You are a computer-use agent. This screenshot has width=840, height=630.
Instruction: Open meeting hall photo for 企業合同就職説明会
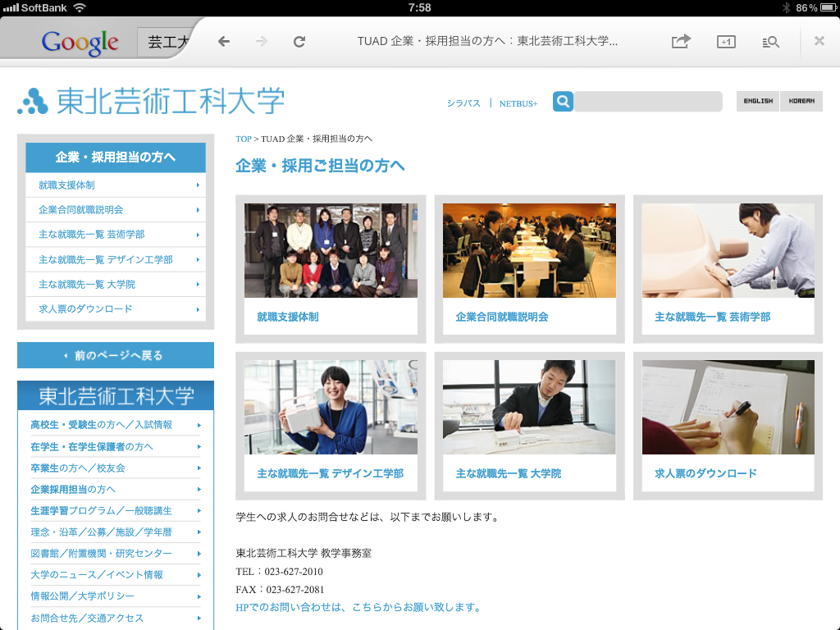[x=529, y=250]
